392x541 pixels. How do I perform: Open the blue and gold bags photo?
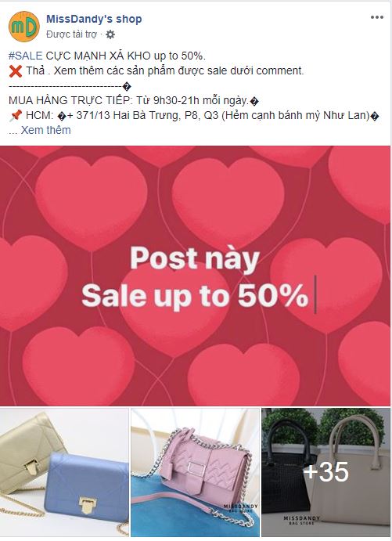(64, 472)
